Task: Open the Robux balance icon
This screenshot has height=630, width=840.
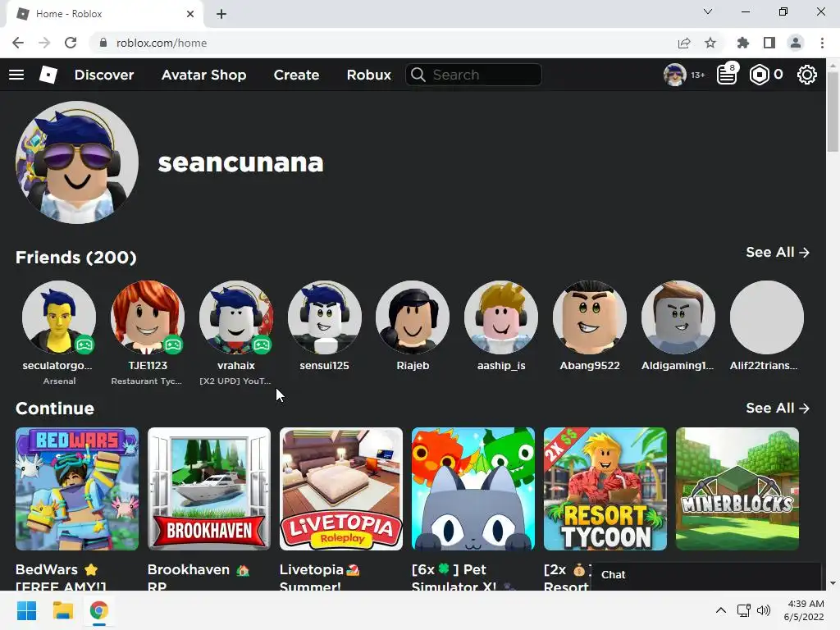Action: click(x=759, y=75)
